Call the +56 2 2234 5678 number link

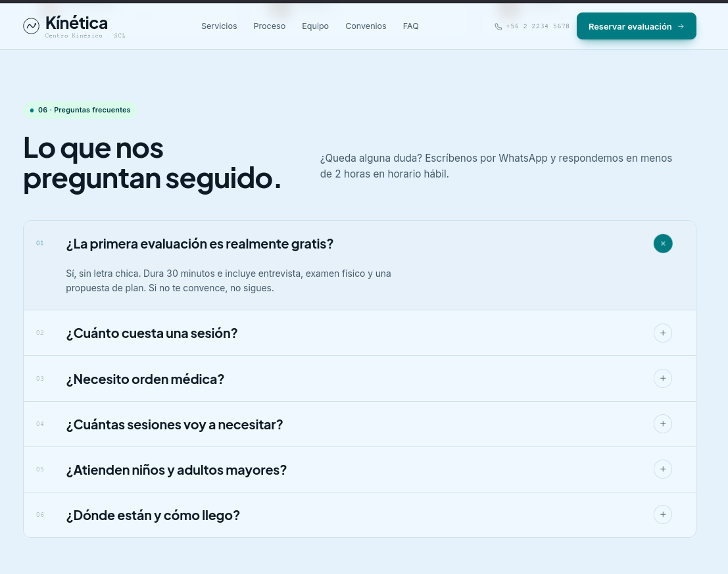[x=537, y=26]
